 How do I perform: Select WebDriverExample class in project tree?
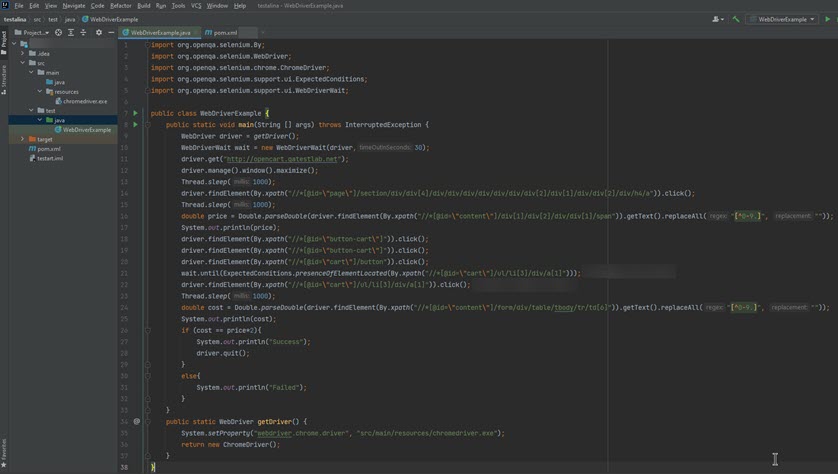83,130
